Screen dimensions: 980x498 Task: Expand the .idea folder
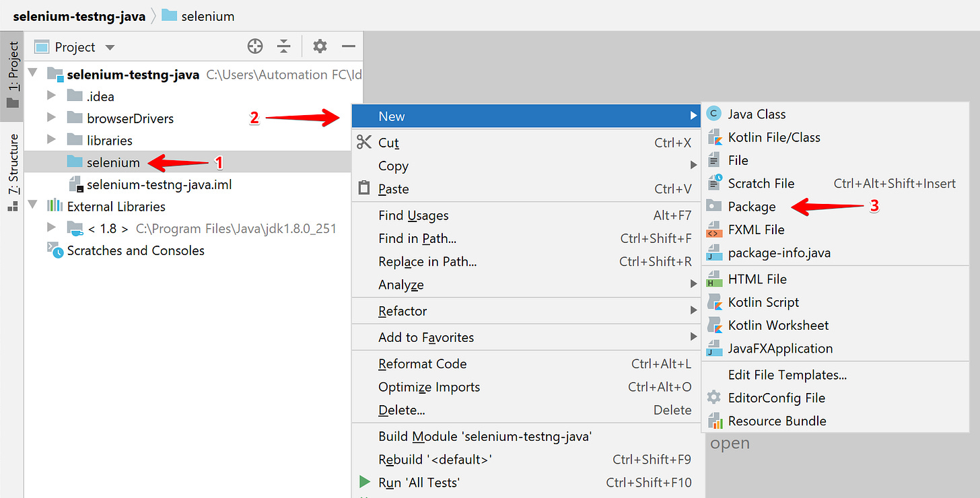pyautogui.click(x=52, y=96)
